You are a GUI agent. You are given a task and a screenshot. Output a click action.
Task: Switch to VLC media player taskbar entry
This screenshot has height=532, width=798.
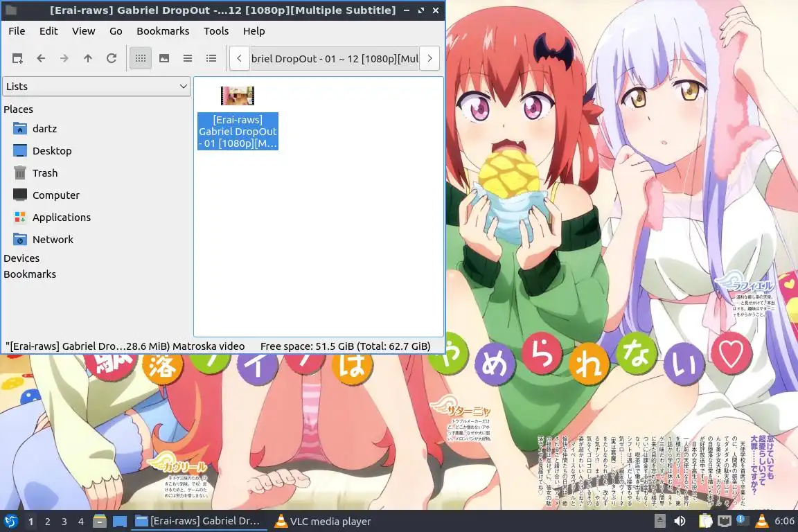pos(323,522)
